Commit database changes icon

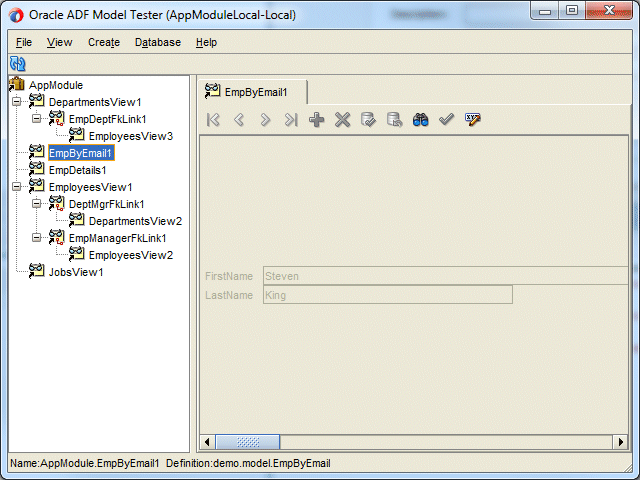pyautogui.click(x=368, y=120)
